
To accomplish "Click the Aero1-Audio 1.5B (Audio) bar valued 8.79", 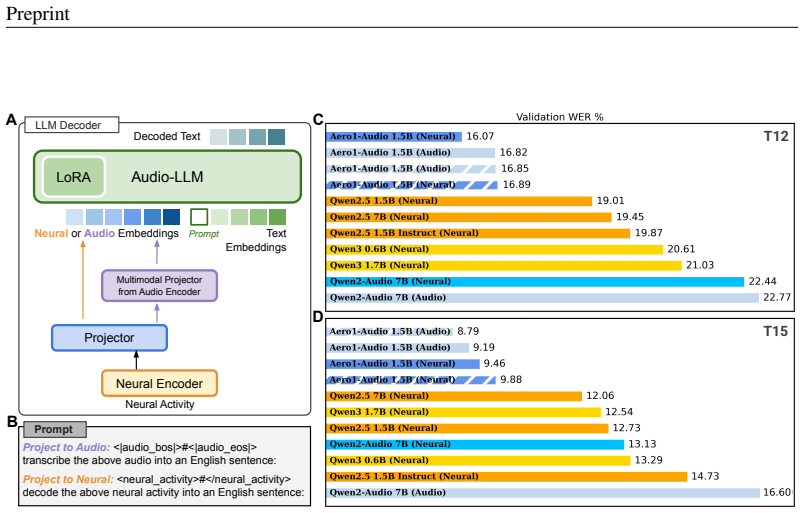I will click(390, 331).
